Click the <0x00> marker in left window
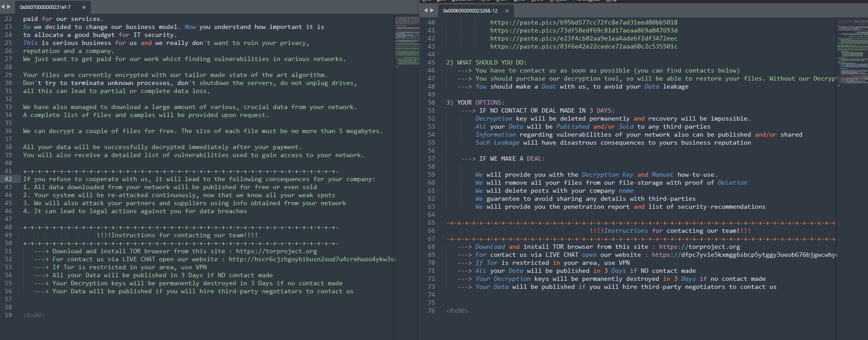The width and height of the screenshot is (868, 340). point(34,316)
